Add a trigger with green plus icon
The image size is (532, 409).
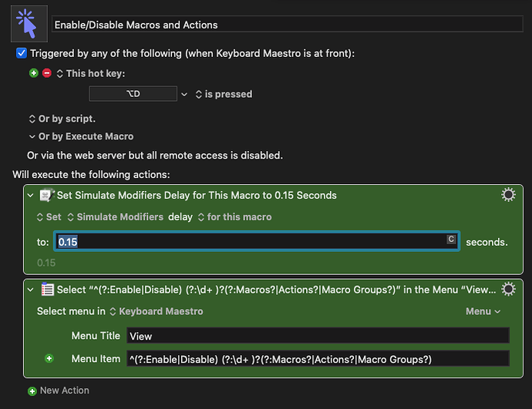(x=34, y=73)
